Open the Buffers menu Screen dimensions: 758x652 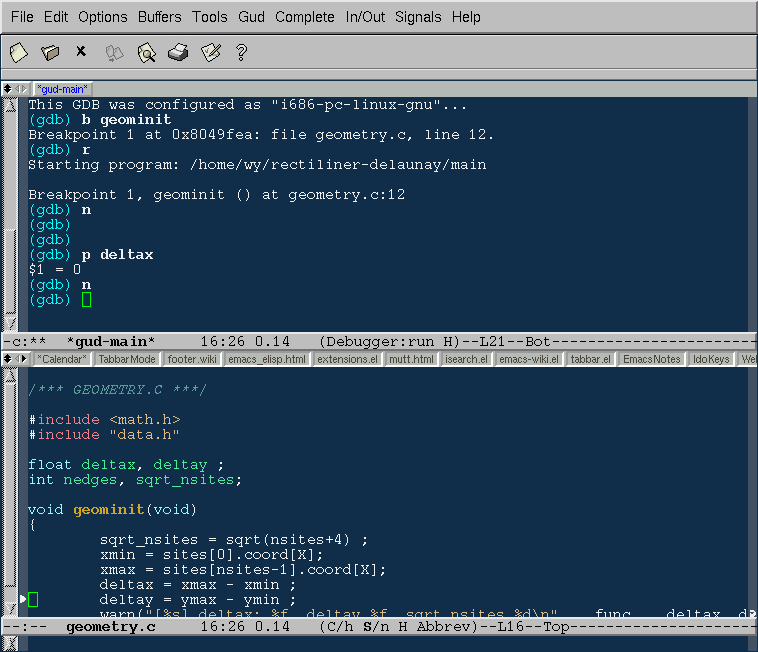pyautogui.click(x=159, y=17)
